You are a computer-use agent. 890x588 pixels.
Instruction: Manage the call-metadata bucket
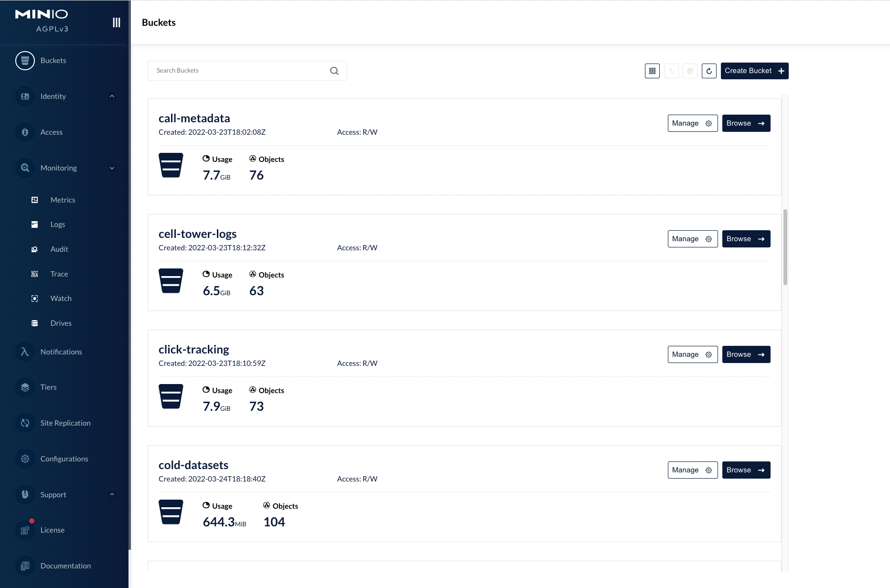(x=692, y=123)
